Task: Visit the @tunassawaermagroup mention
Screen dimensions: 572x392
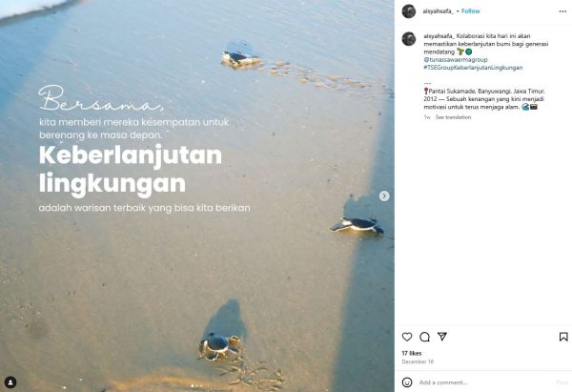Action: click(456, 59)
